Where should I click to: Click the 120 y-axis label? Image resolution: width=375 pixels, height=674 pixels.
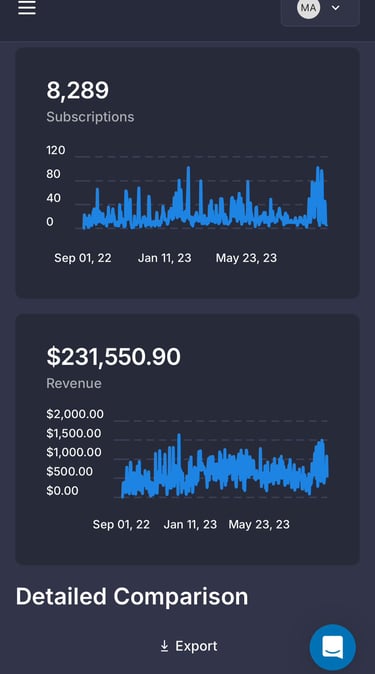point(56,150)
